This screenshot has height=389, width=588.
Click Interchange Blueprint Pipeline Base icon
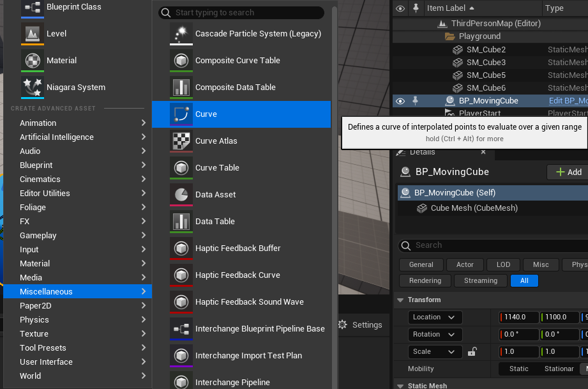181,328
